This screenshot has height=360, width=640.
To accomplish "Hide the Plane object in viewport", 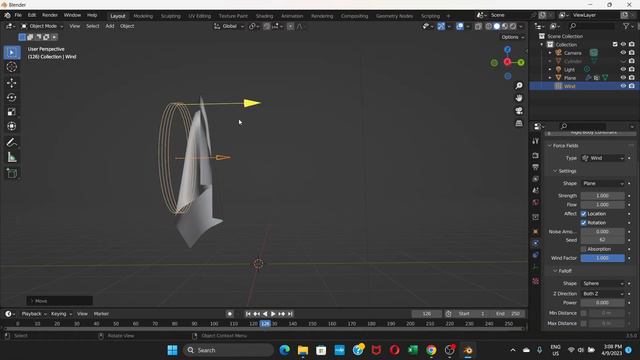I will (x=623, y=78).
